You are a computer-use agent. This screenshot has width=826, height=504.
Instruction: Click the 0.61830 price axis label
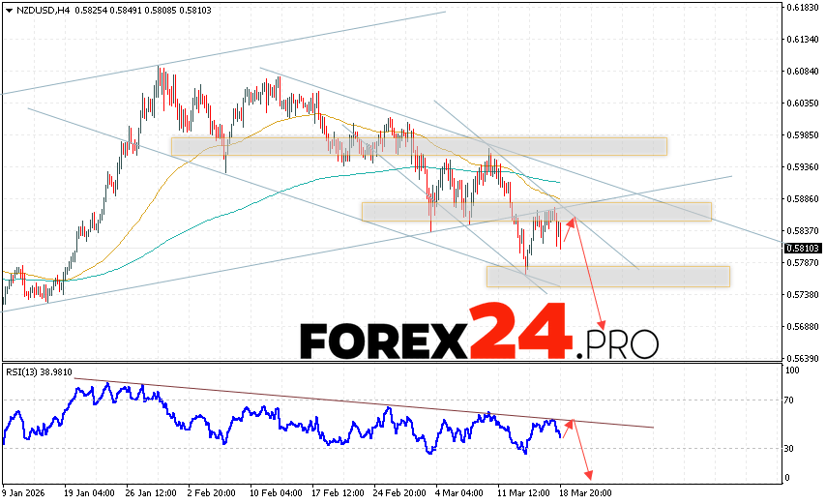pyautogui.click(x=802, y=8)
